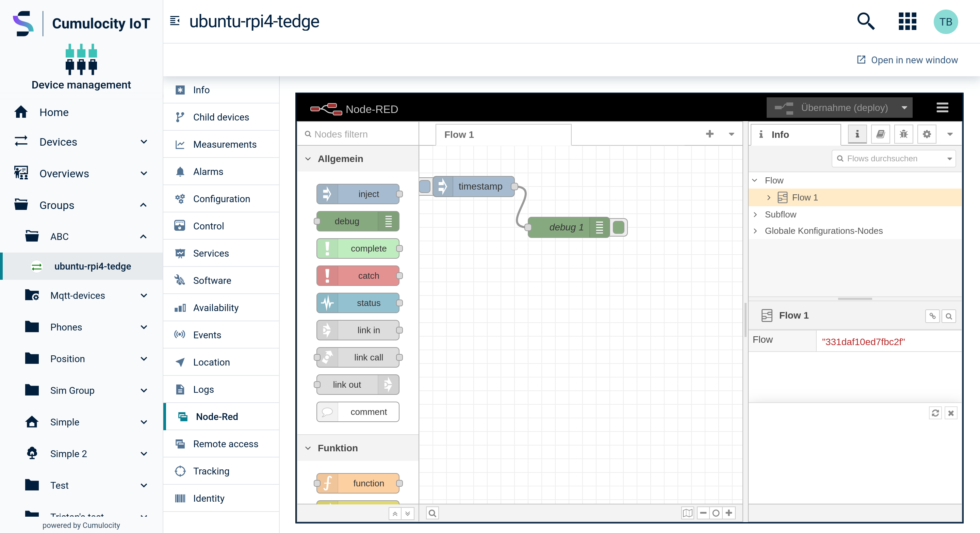Click Open in new window link

pyautogui.click(x=907, y=60)
